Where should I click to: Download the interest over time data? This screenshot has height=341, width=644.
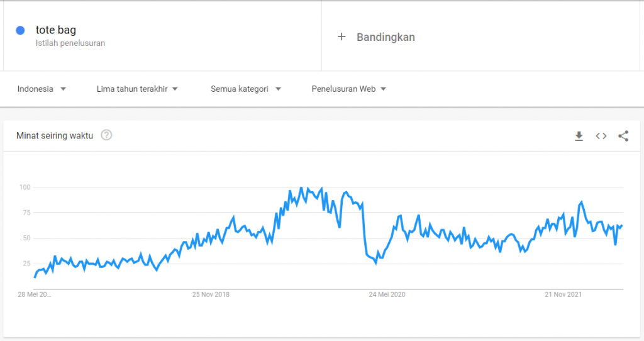579,136
